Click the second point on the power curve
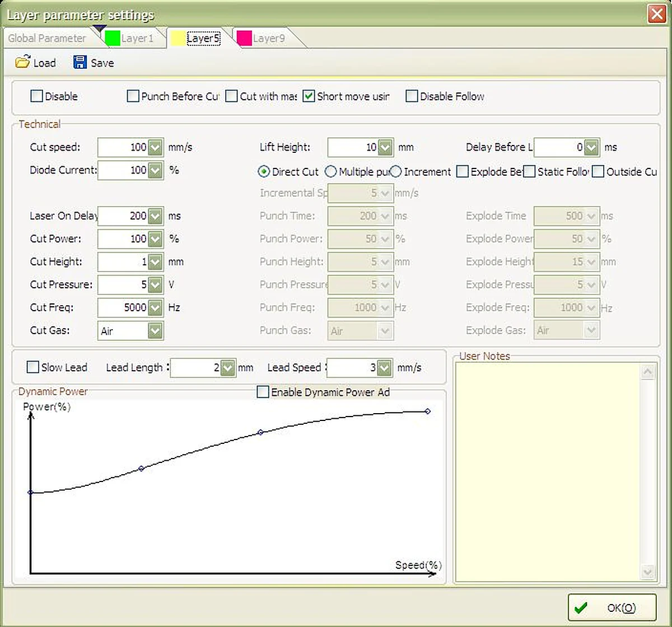The image size is (672, 627). (141, 468)
